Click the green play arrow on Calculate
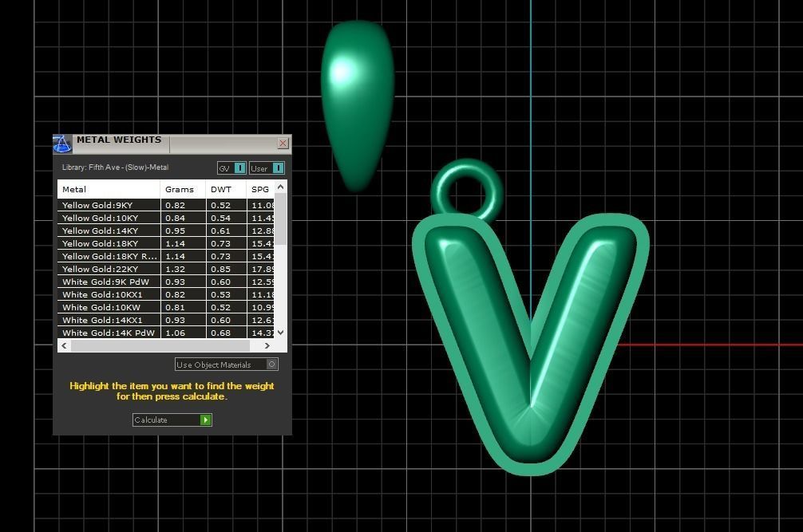The width and height of the screenshot is (803, 532). tap(205, 420)
